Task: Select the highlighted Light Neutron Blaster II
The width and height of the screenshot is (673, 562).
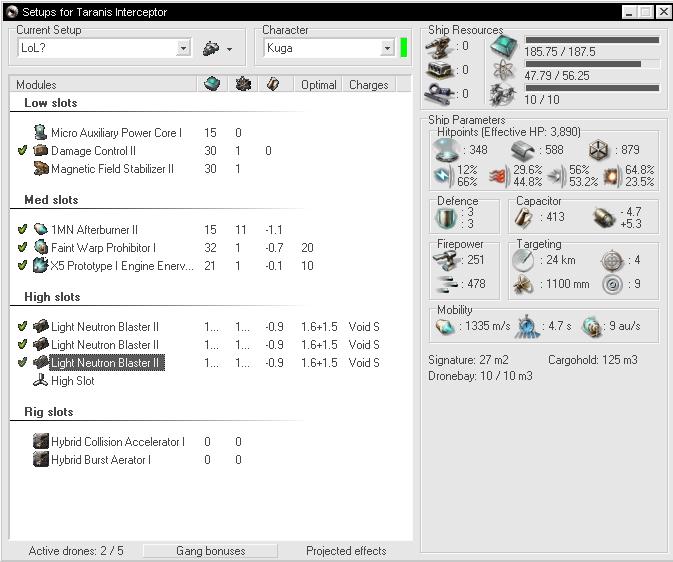Action: point(105,363)
